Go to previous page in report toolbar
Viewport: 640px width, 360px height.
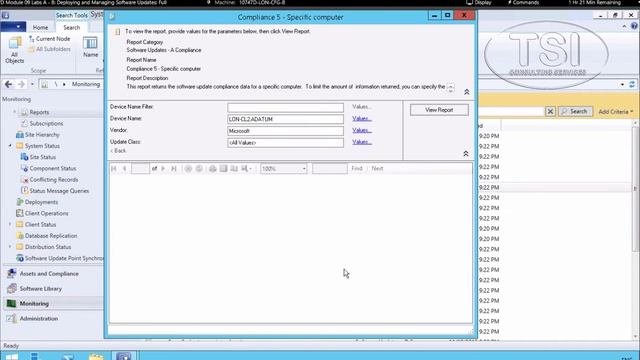(x=124, y=169)
